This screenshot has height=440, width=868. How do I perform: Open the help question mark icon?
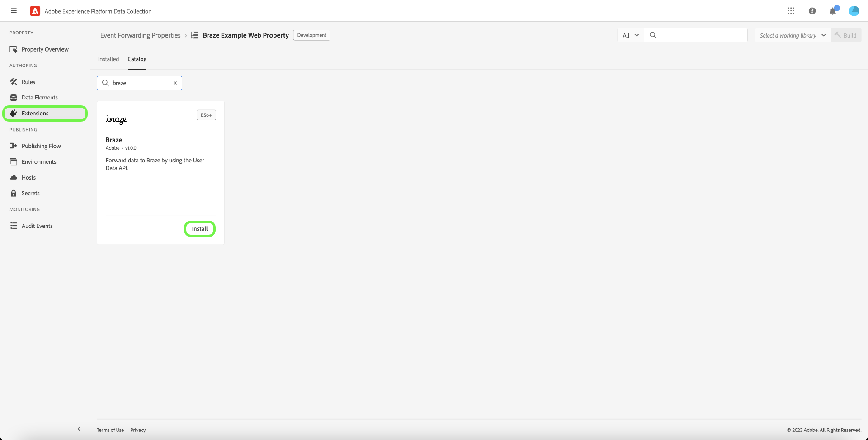coord(812,11)
